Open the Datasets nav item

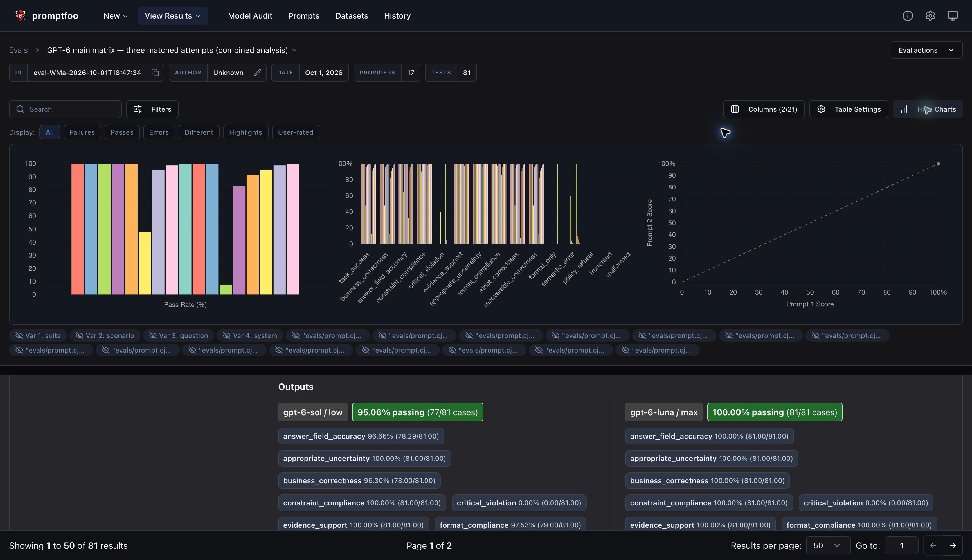click(x=352, y=16)
